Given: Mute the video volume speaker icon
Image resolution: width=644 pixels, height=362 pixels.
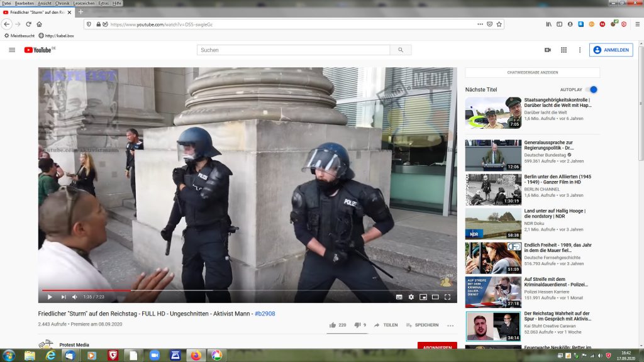Looking at the screenshot, I should (x=75, y=297).
